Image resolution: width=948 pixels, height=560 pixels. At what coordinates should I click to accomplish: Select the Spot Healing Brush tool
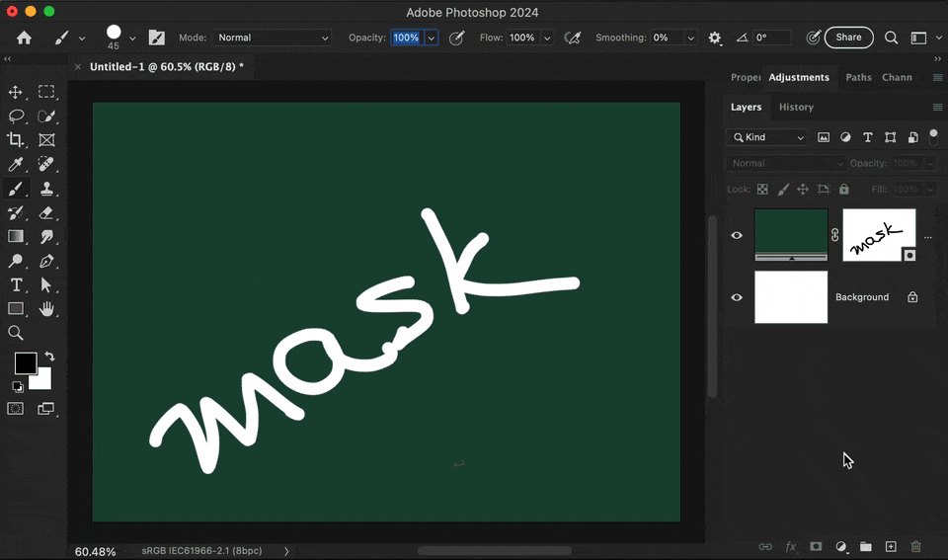point(46,164)
